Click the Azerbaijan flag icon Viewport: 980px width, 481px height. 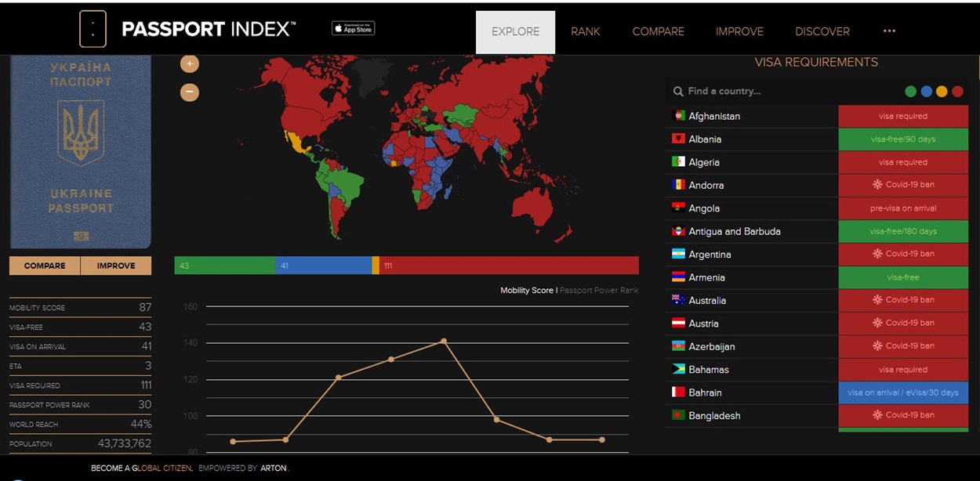tap(678, 346)
